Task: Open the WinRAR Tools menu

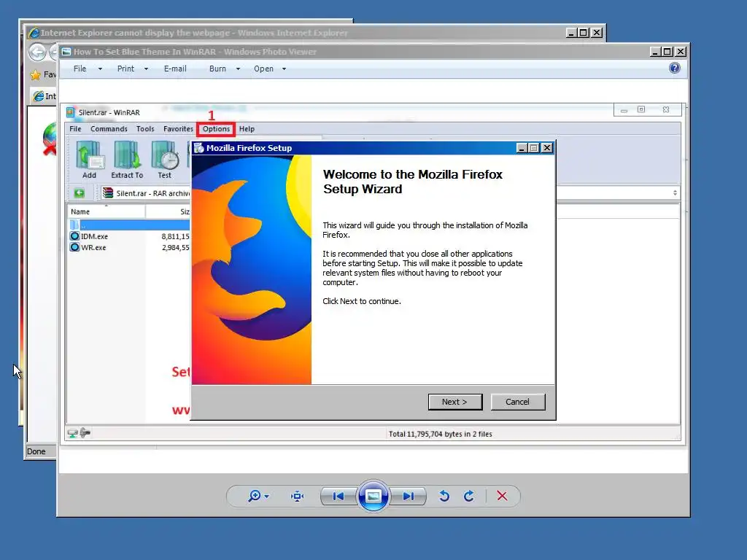Action: click(x=145, y=129)
